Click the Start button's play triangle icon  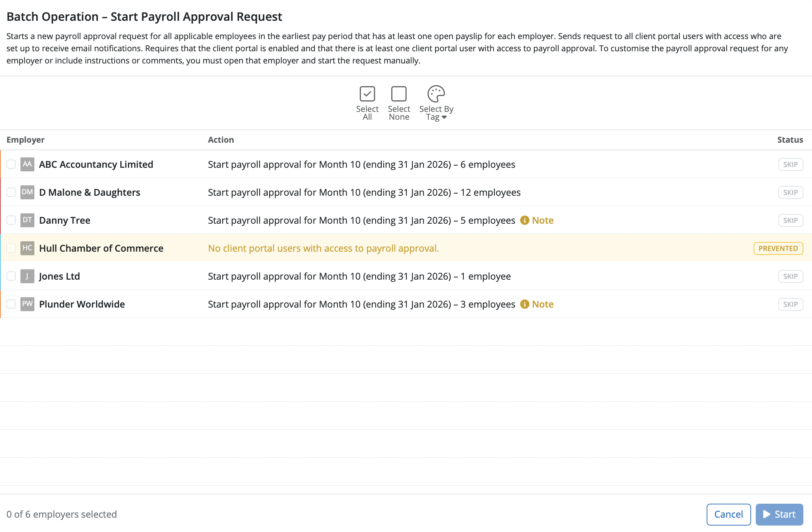[x=767, y=514]
